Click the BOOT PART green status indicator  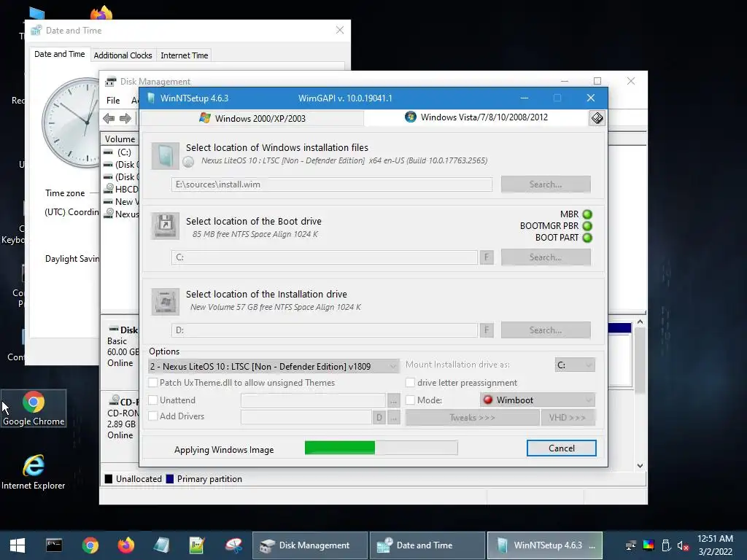(587, 238)
